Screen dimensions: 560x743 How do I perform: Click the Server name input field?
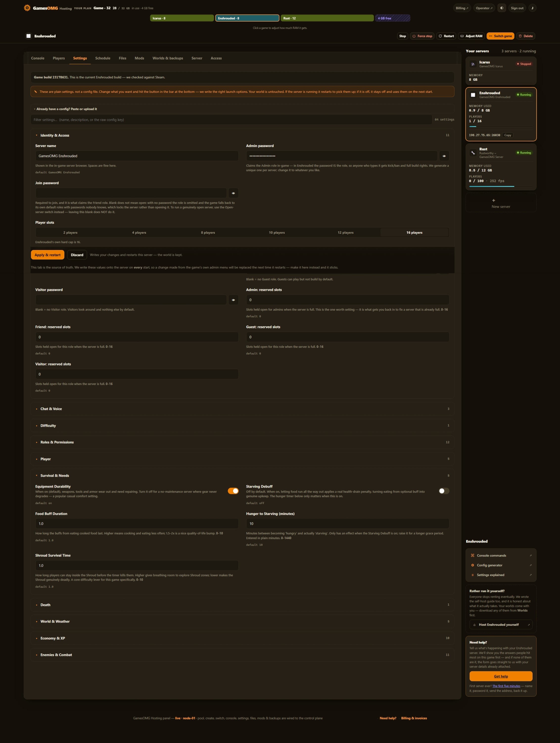[x=137, y=156]
